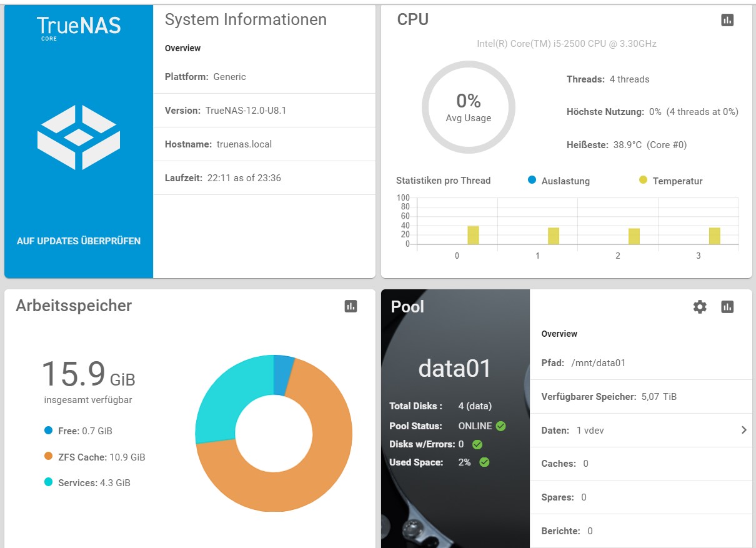Open Pool settings gear icon
Screen dimensions: 756x548
tap(700, 307)
